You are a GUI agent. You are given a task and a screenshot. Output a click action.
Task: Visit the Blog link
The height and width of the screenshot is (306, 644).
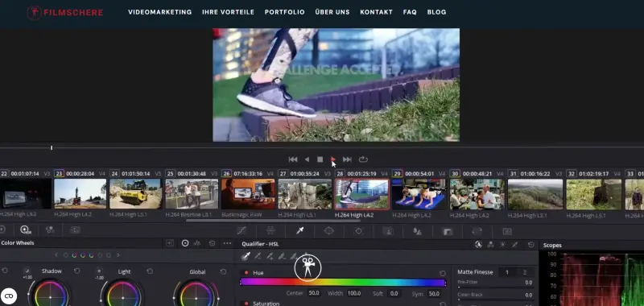point(436,12)
